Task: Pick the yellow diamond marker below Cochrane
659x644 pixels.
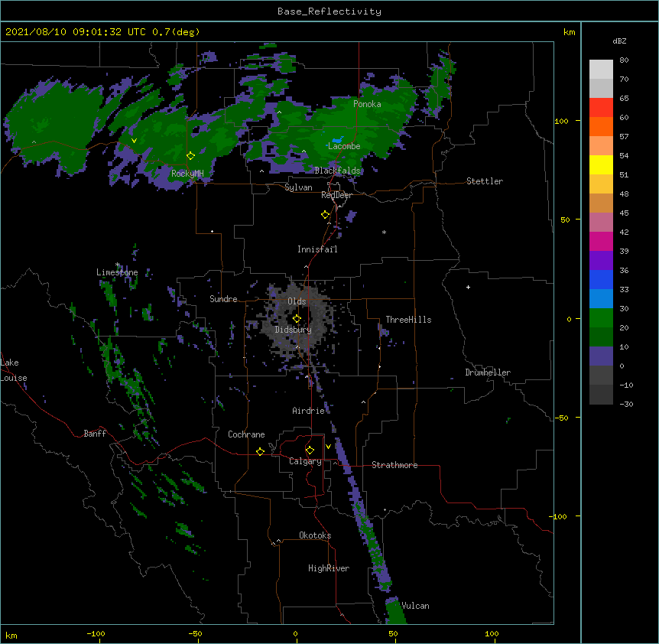Action: (260, 451)
